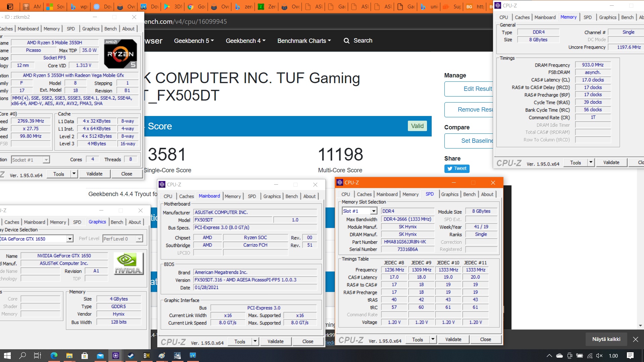The width and height of the screenshot is (644, 362).
Task: Expand Geekbench 5 navbar menu
Action: tap(194, 41)
